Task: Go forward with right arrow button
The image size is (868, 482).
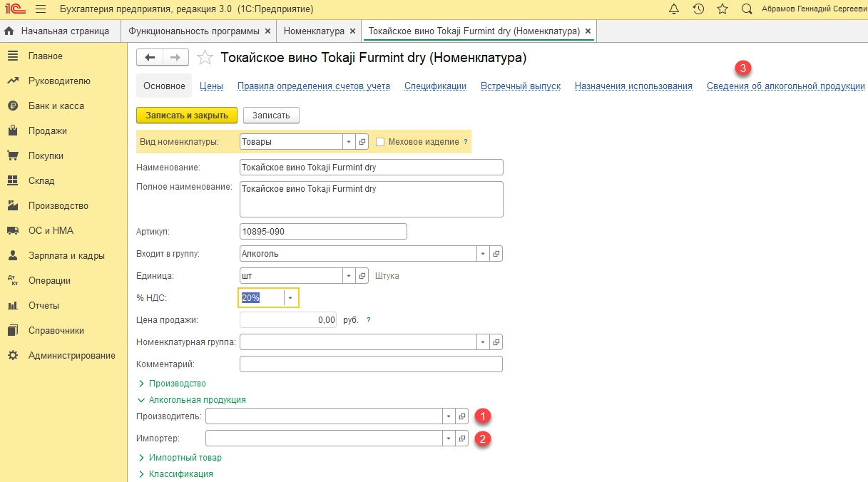Action: [x=175, y=58]
